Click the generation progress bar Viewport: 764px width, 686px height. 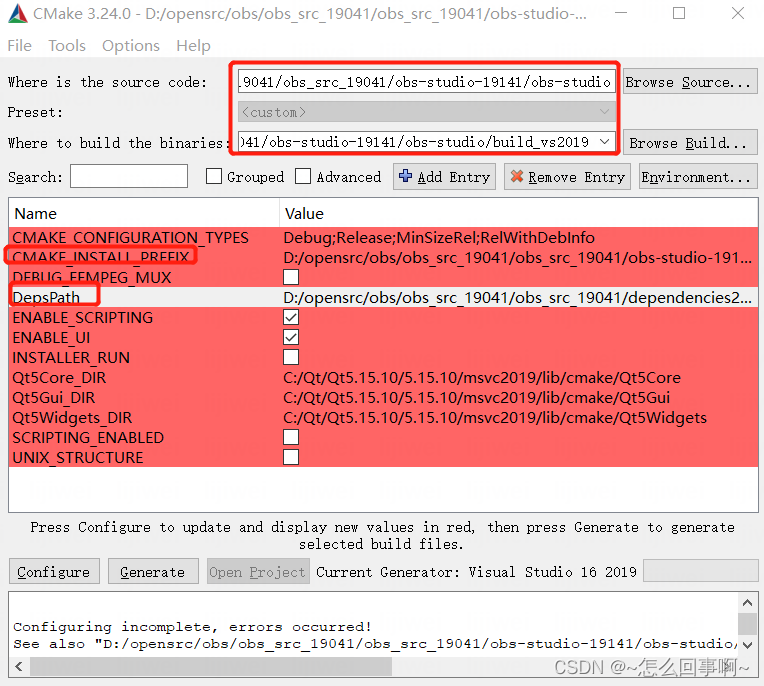(700, 571)
